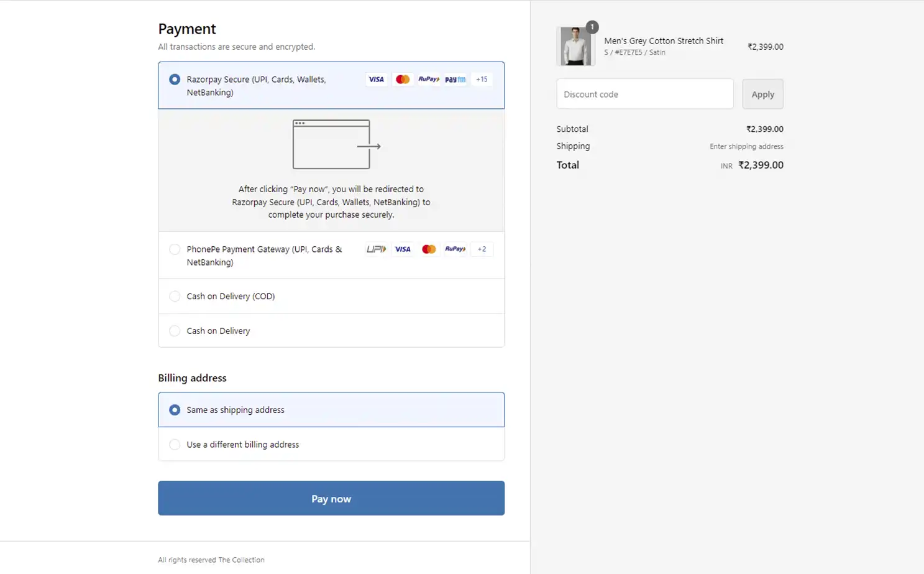Click the Visa icon in Razorpay row

(376, 79)
